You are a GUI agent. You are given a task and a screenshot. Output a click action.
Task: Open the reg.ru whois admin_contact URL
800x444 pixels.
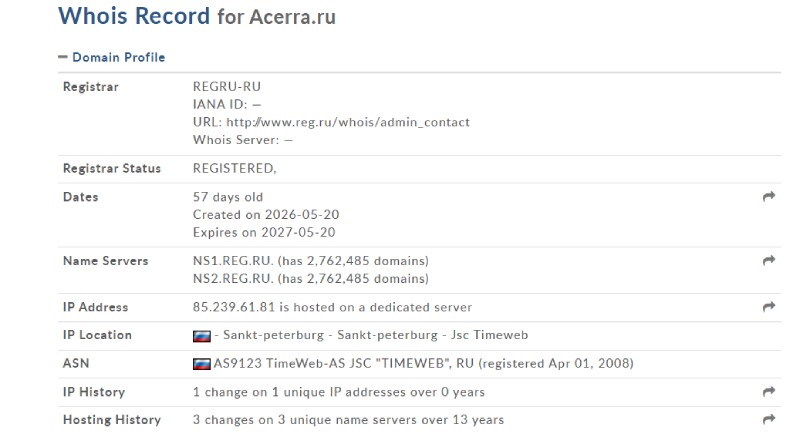coord(348,122)
